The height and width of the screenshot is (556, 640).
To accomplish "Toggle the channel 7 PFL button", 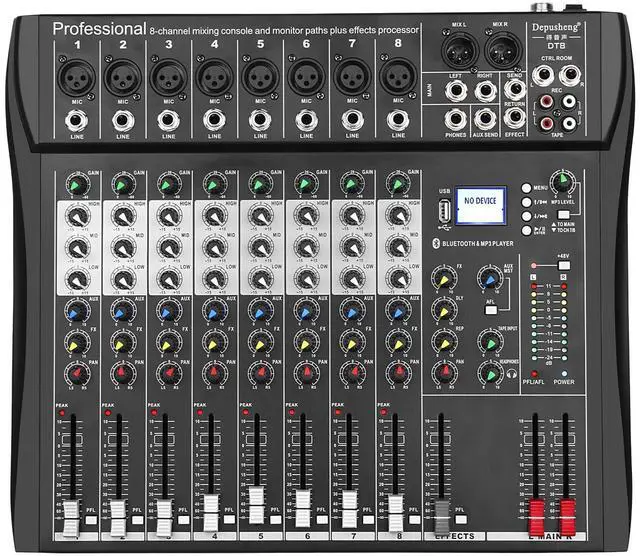I will coord(368,519).
